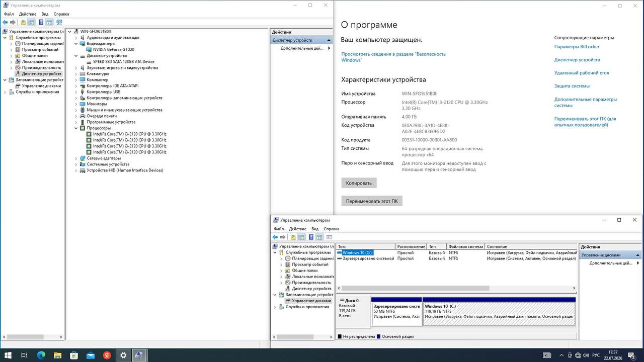This screenshot has width=644, height=362.
Task: Click Переименовать этот ПК button
Action: (372, 201)
